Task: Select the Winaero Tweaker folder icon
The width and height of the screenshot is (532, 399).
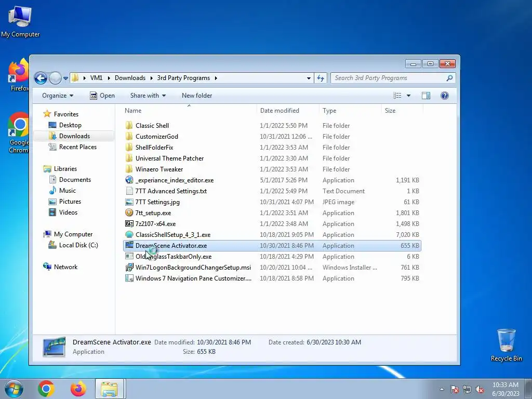Action: pyautogui.click(x=129, y=169)
